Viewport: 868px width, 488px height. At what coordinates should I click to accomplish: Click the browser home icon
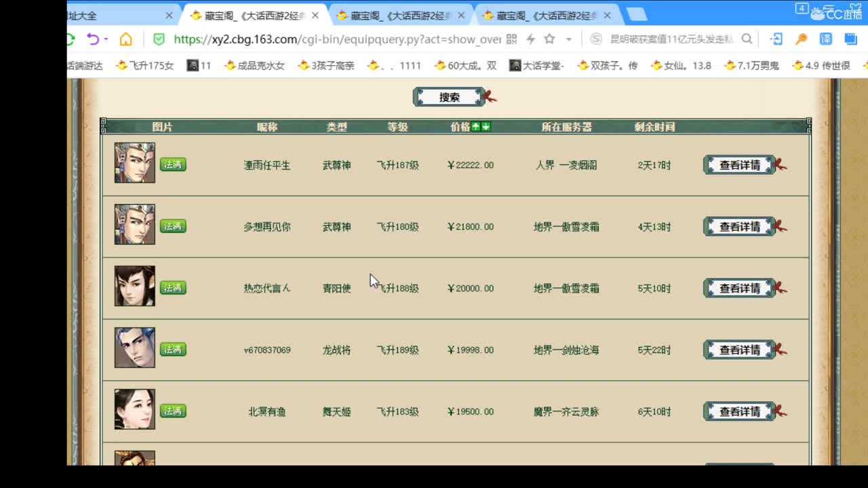[x=125, y=39]
